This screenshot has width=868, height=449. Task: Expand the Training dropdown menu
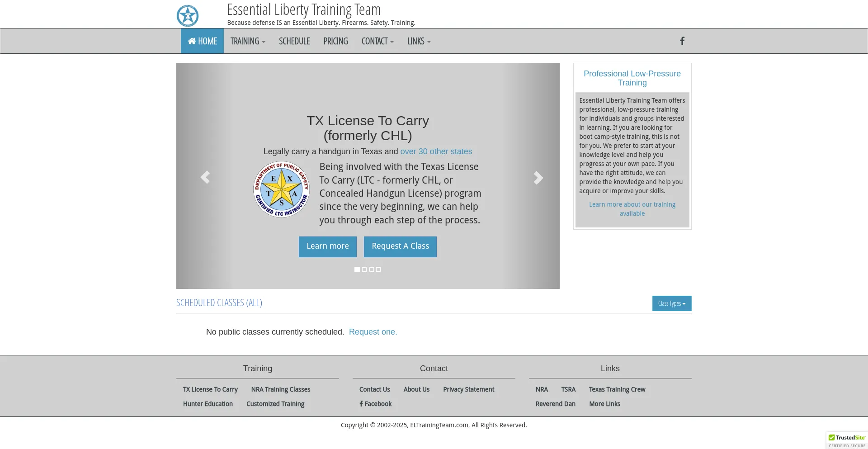(x=247, y=41)
